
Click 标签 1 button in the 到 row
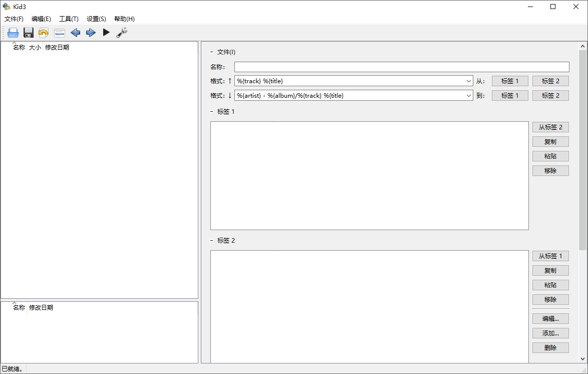[510, 96]
